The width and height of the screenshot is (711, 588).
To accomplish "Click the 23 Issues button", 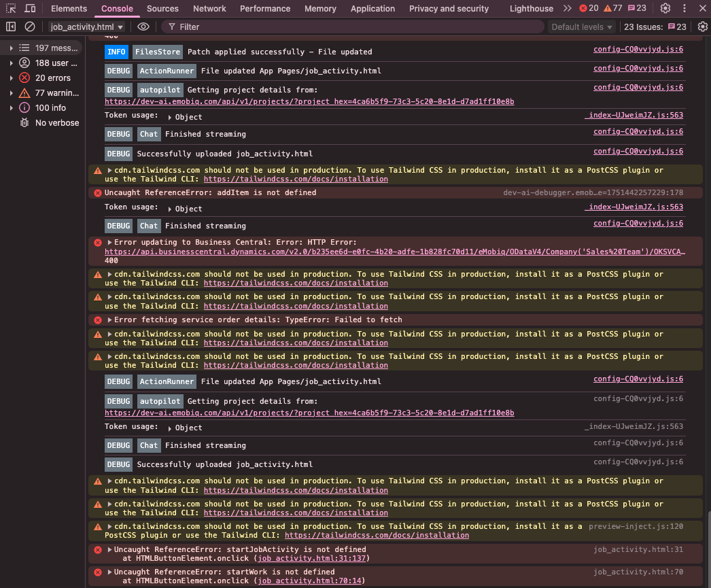I will tap(655, 27).
